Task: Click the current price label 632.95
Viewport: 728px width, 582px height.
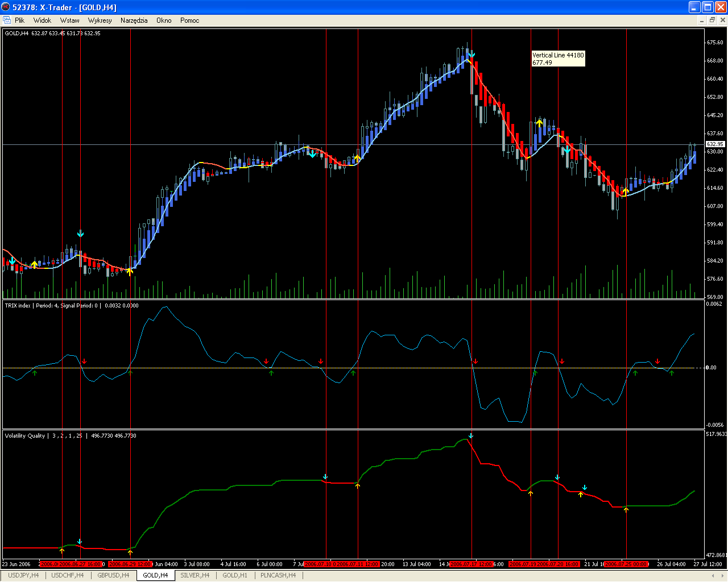Action: (715, 144)
